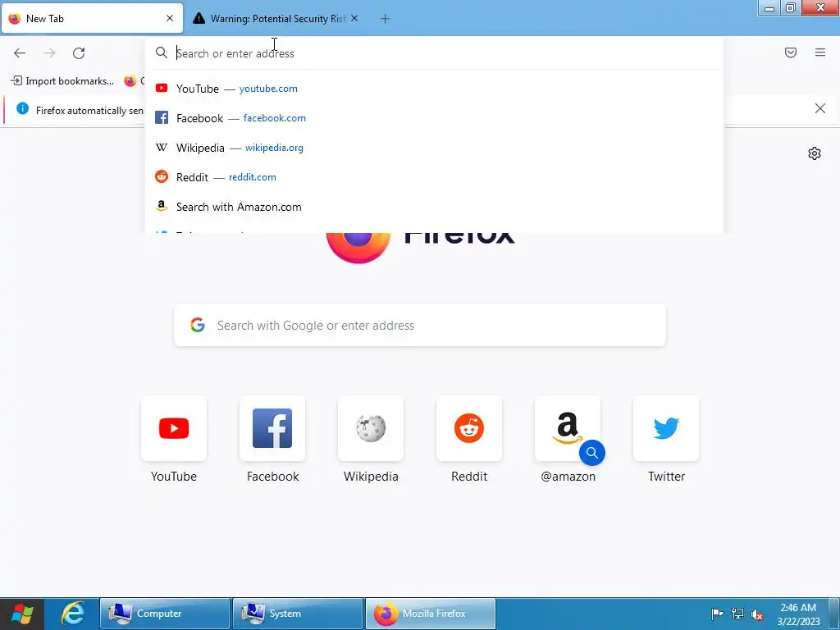Close the New Tab tab
840x630 pixels.
point(170,18)
